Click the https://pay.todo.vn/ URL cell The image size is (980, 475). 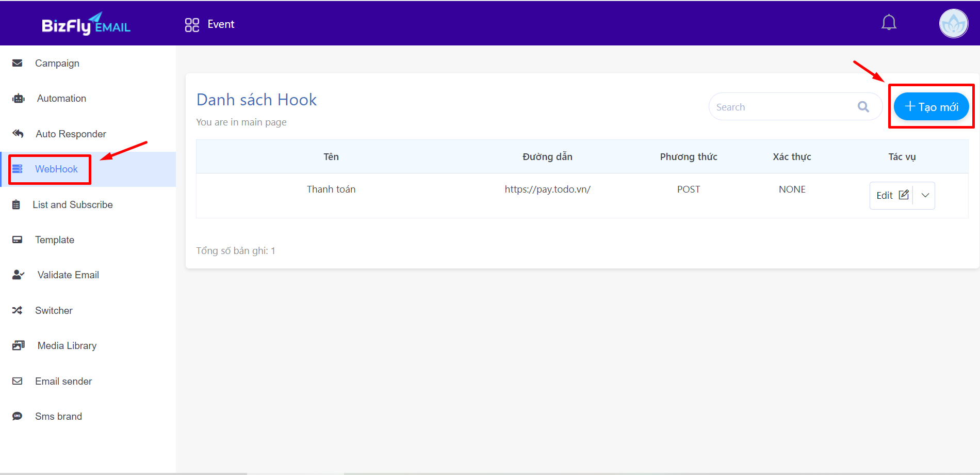(547, 189)
